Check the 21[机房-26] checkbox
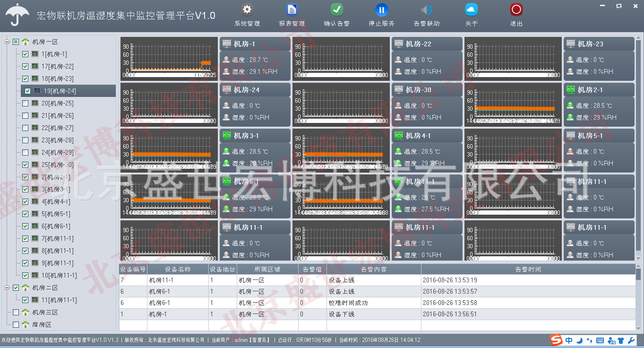 pyautogui.click(x=26, y=115)
